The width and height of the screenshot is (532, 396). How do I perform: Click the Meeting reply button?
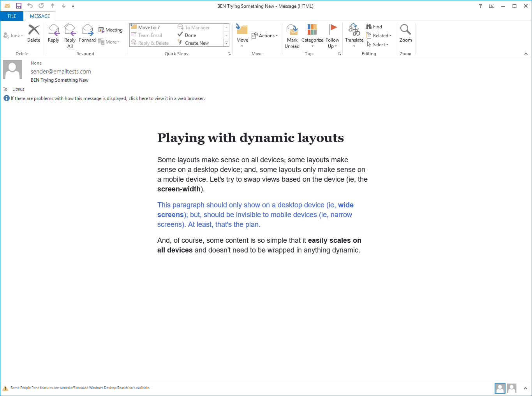(x=111, y=30)
